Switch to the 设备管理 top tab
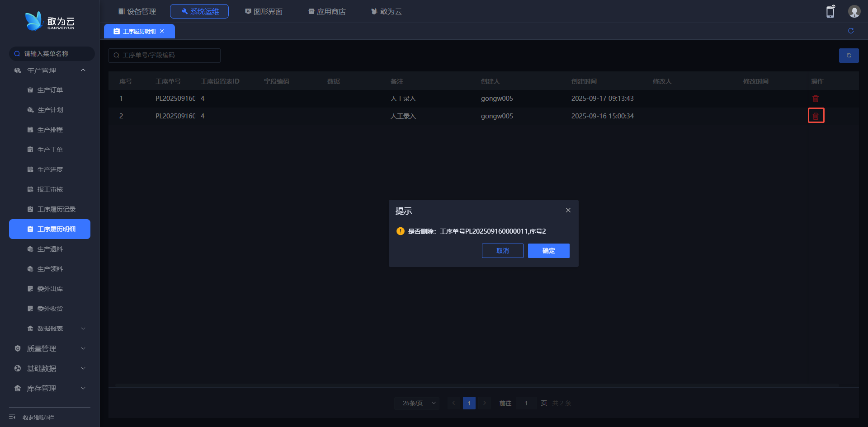The height and width of the screenshot is (427, 868). [137, 11]
